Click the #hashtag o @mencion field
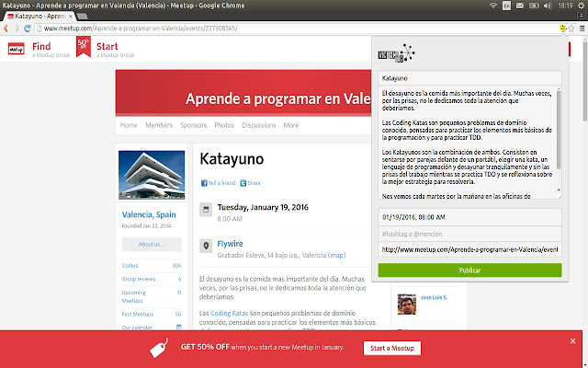 (469, 234)
